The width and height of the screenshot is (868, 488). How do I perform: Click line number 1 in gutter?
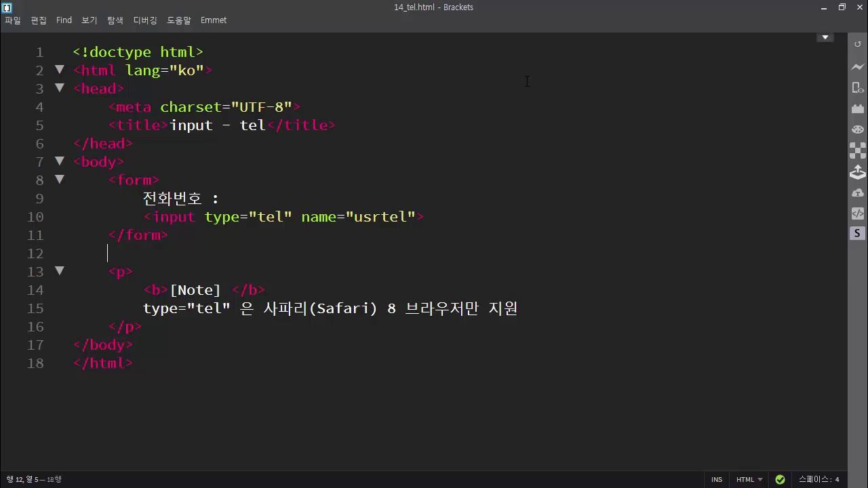[x=39, y=52]
